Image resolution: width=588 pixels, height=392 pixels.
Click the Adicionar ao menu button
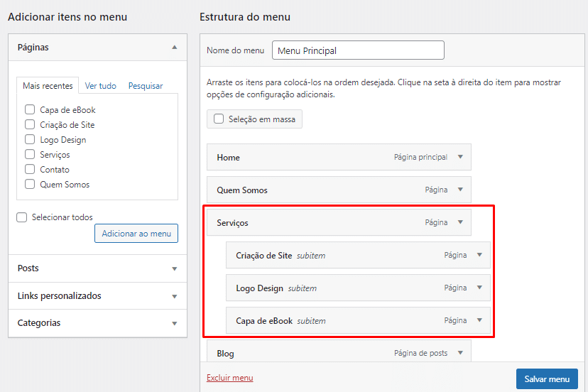(136, 234)
